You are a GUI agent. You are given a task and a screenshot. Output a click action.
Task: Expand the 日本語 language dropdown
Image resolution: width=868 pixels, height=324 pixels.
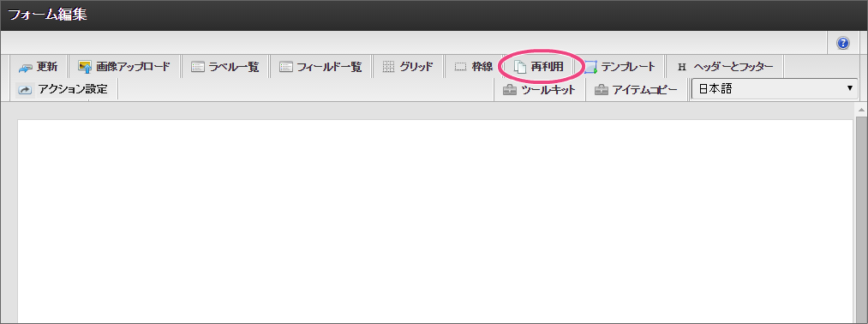775,88
